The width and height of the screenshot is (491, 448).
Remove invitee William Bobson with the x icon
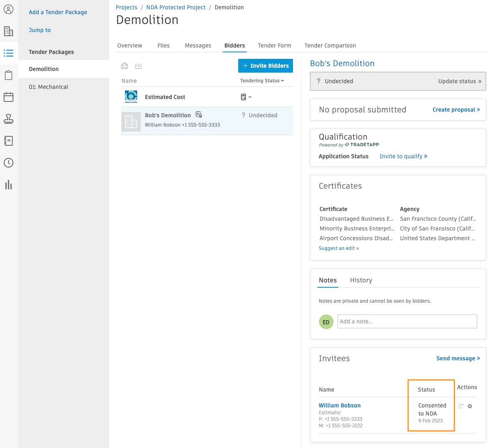point(470,406)
